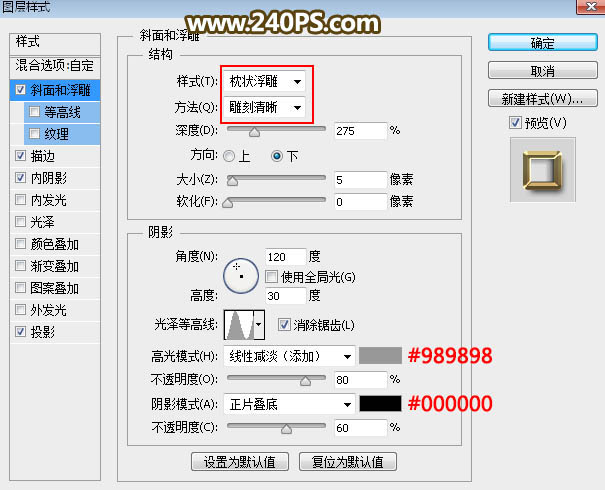Enable the 光泽 checkbox
605x490 pixels.
click(x=20, y=222)
